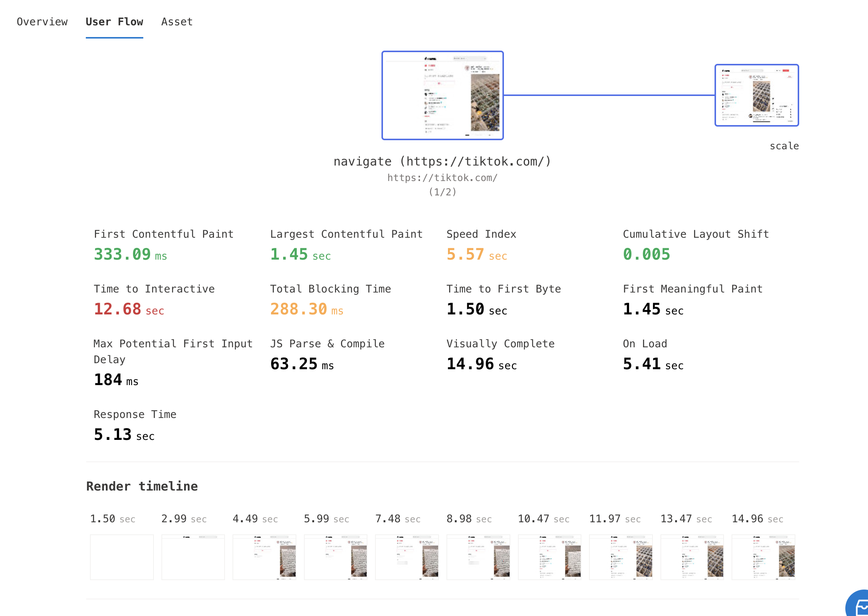Select the navigate step screenshot thumbnail
Screen dimensions: 868x616
click(x=442, y=95)
